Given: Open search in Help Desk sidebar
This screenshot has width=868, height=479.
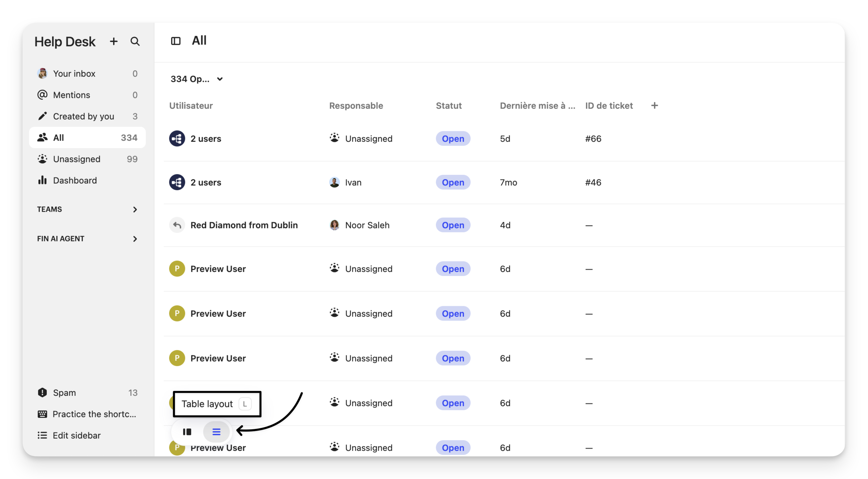Looking at the screenshot, I should coord(135,41).
